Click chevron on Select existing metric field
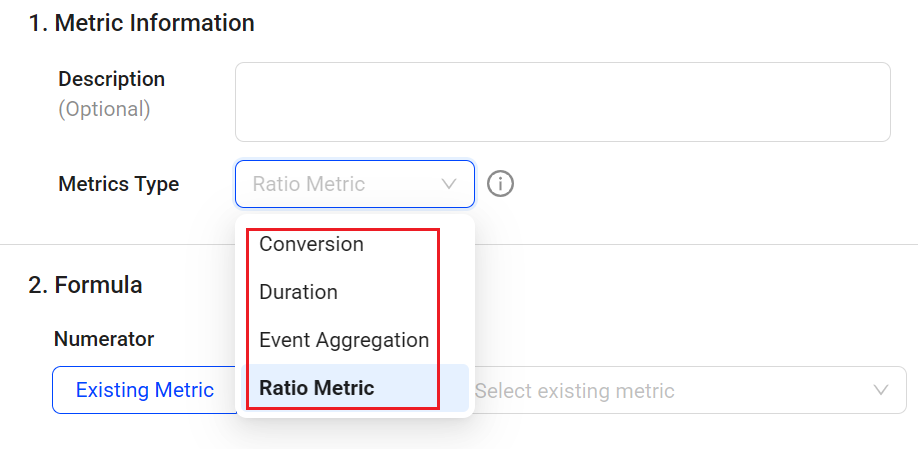 [x=881, y=390]
